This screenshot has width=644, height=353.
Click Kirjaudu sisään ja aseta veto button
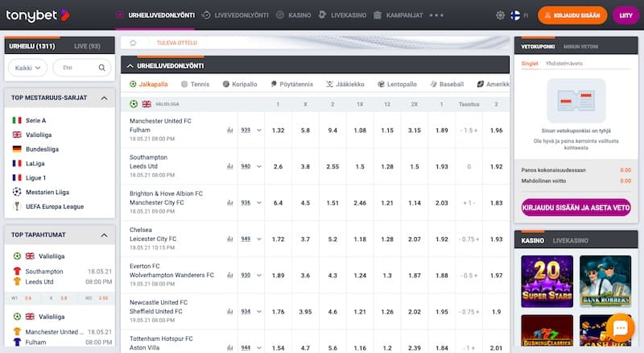[x=576, y=208]
